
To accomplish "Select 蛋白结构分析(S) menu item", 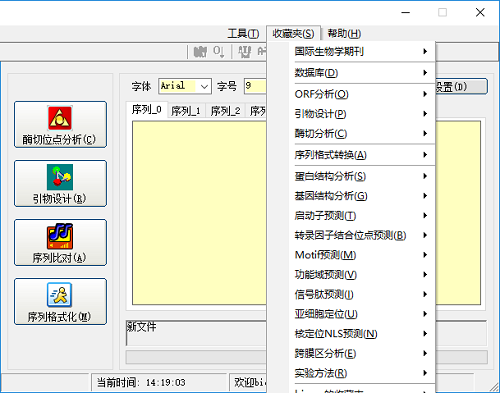I will pyautogui.click(x=362, y=176).
